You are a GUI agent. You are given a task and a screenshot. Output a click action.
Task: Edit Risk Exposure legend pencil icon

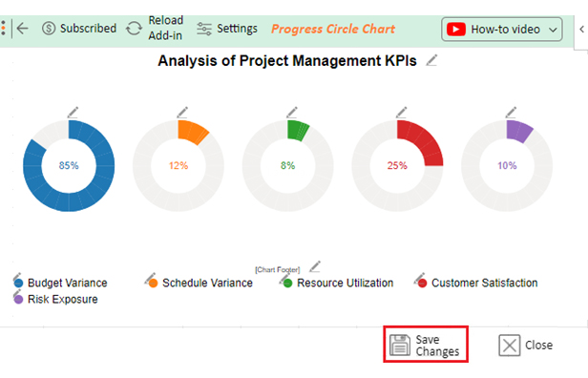pos(16,294)
